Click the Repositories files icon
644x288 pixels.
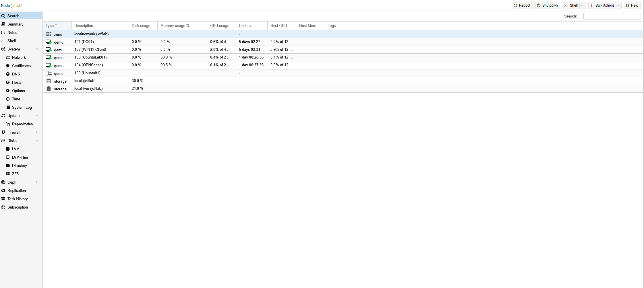pos(8,124)
